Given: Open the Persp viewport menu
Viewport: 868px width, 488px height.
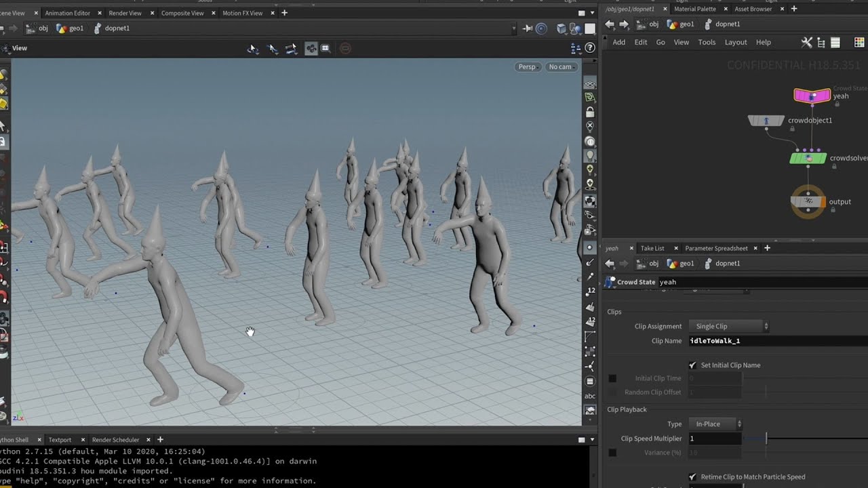Looking at the screenshot, I should click(529, 67).
